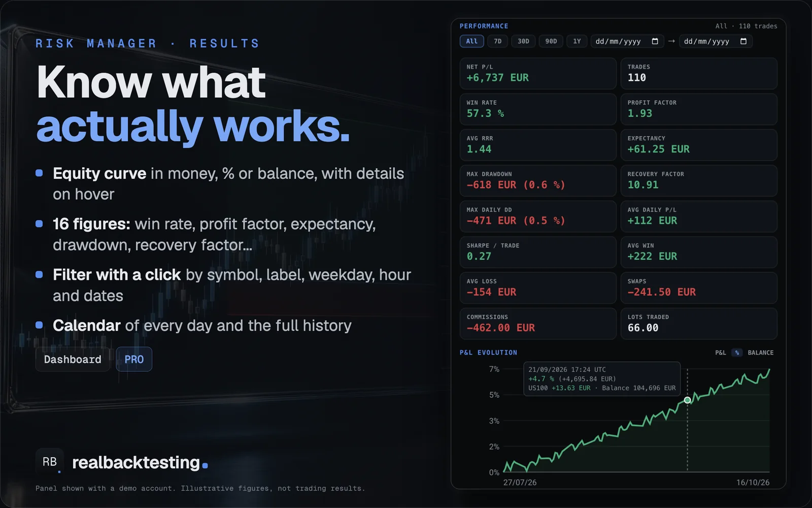Open calendar picker in end date field
Screen dimensions: 812x508
(743, 41)
